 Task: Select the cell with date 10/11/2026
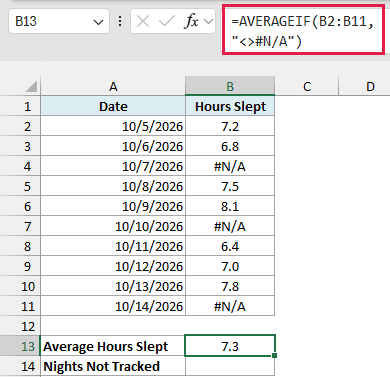click(x=113, y=246)
